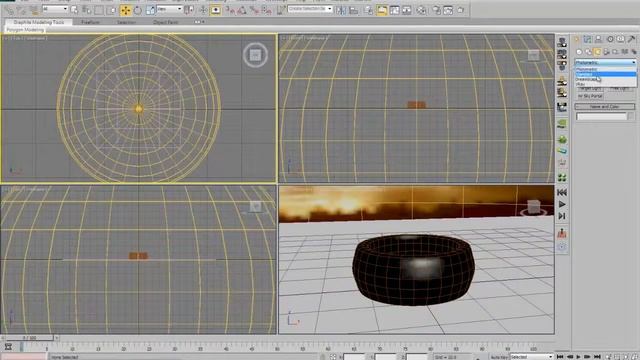Activate the Select and Scale tool

pyautogui.click(x=150, y=10)
